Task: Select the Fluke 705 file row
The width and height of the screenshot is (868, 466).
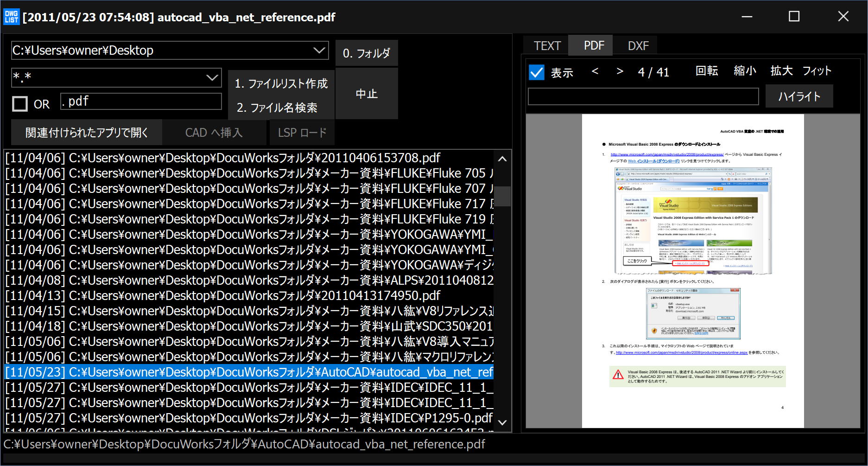Action: click(x=248, y=173)
